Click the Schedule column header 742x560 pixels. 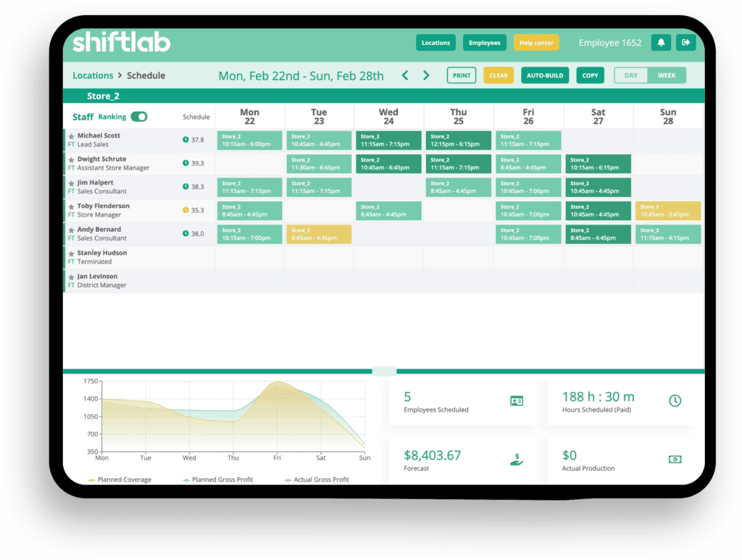click(x=196, y=117)
